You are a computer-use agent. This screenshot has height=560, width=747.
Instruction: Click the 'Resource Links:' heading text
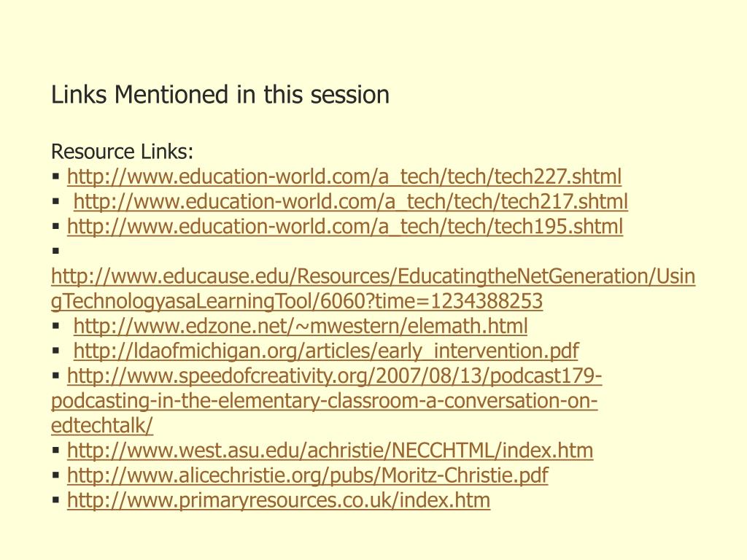(x=122, y=152)
